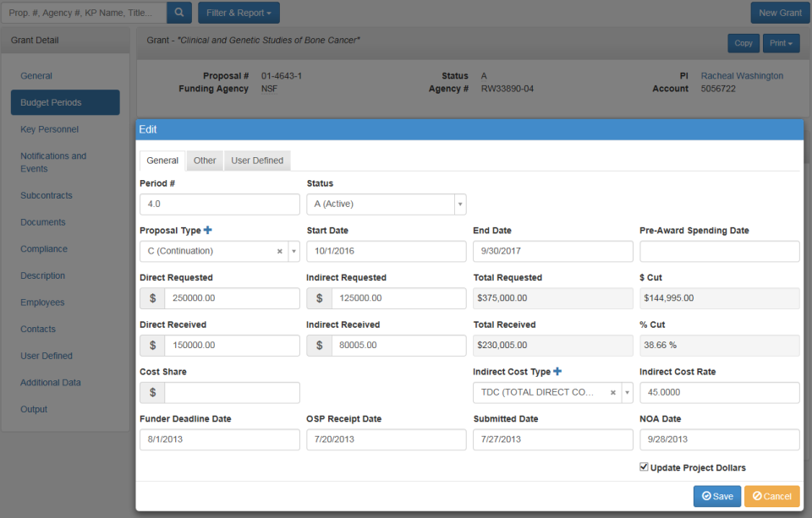Click the New Grant button
Viewport: 812px width, 518px height.
click(779, 13)
